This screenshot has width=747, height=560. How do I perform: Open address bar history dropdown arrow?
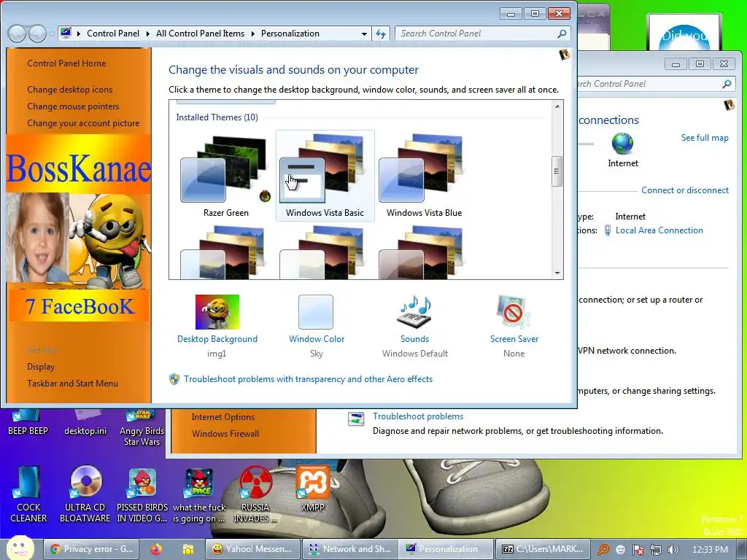pyautogui.click(x=364, y=34)
